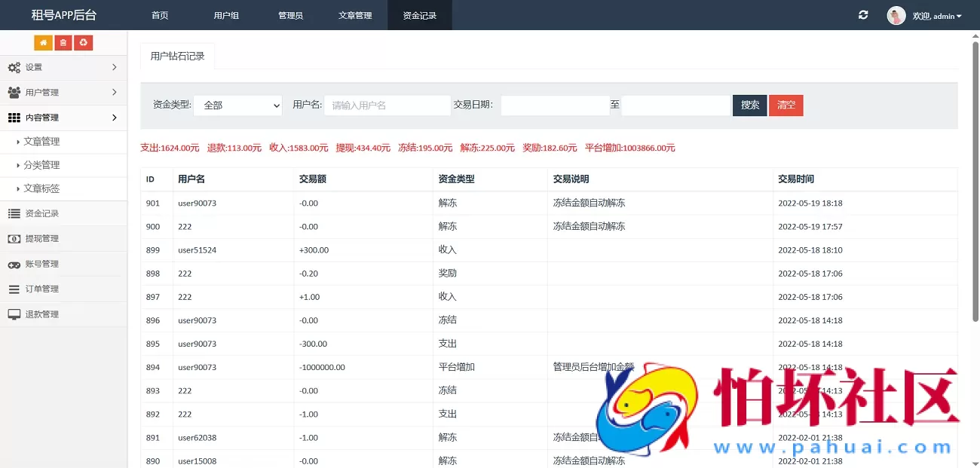
Task: Click the admin avatar thumbnail
Action: pyautogui.click(x=896, y=15)
